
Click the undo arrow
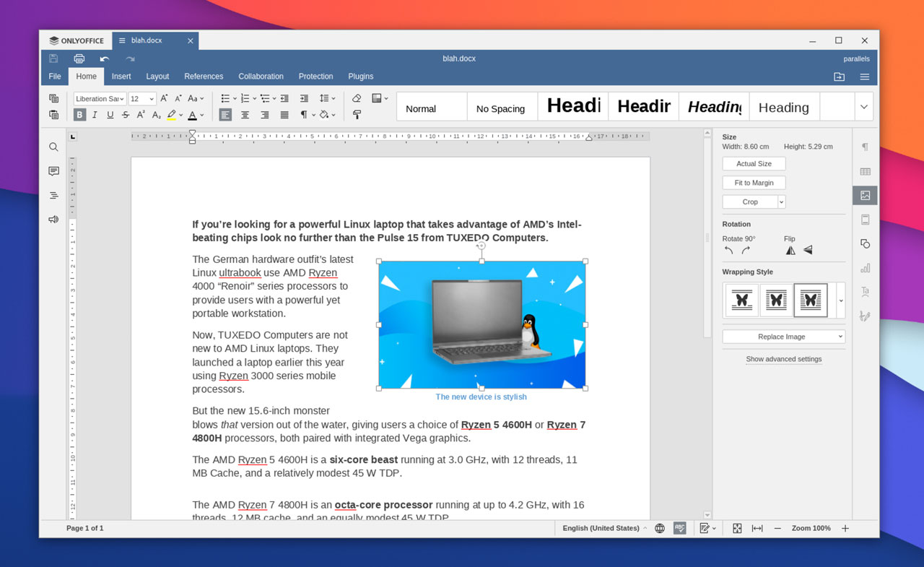coord(105,59)
